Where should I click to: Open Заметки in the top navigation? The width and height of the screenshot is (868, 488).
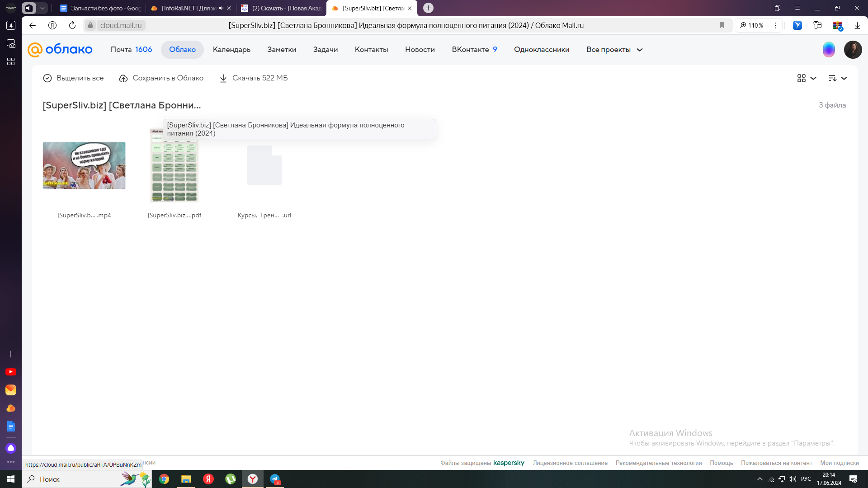[282, 50]
